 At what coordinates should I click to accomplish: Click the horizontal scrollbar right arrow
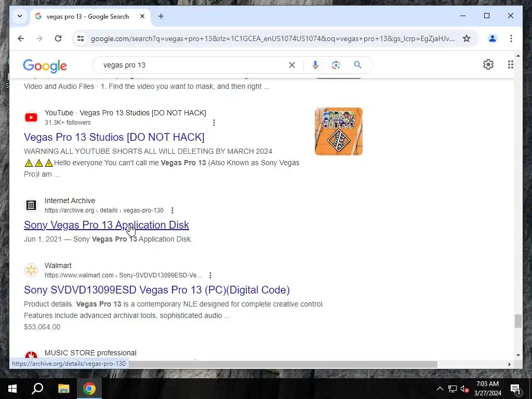(x=509, y=364)
